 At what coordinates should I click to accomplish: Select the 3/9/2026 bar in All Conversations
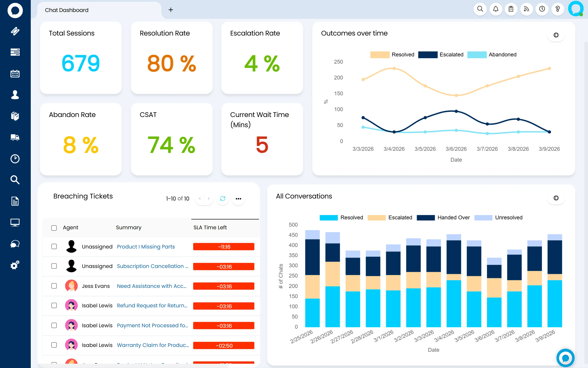coord(555,281)
